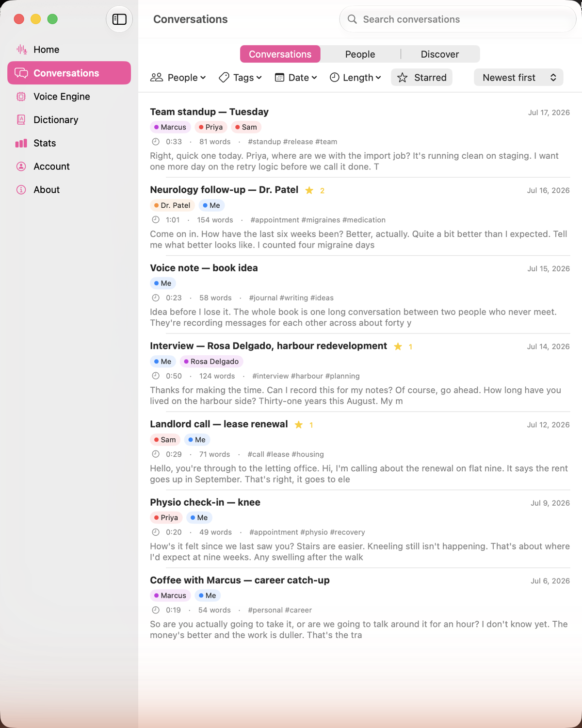Screen dimensions: 582x728
Task: Open Coffee with Marcus — career catch-up
Action: pos(360,607)
